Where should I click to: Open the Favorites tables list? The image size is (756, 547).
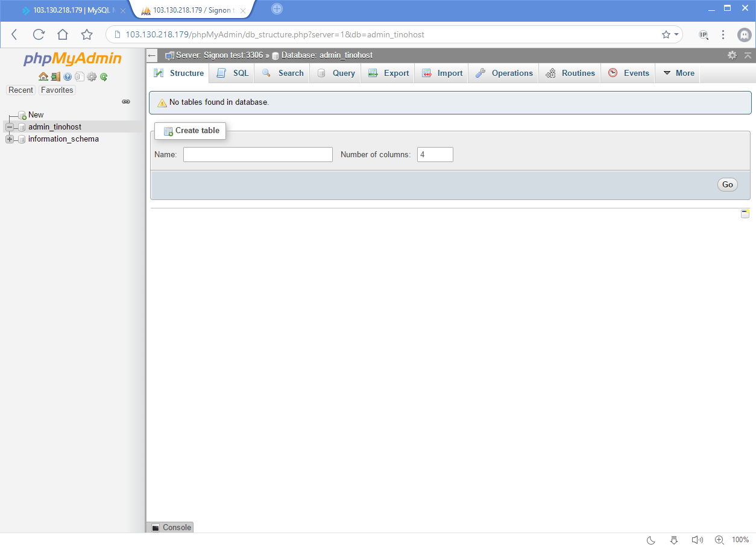[57, 90]
